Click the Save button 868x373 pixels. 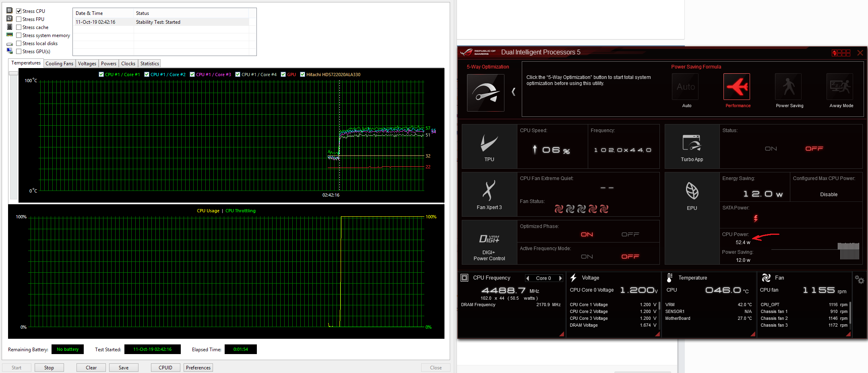pos(124,367)
